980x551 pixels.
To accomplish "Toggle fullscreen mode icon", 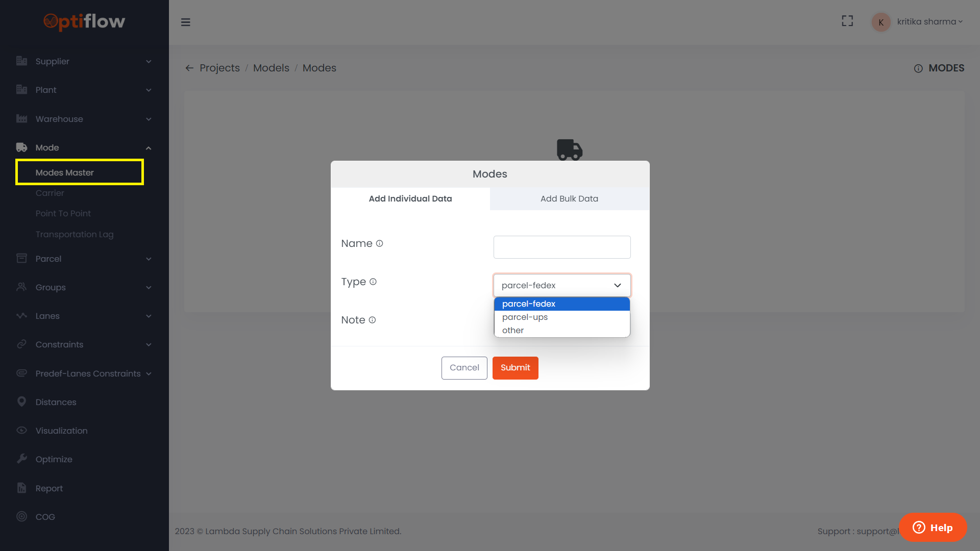I will 847,21.
